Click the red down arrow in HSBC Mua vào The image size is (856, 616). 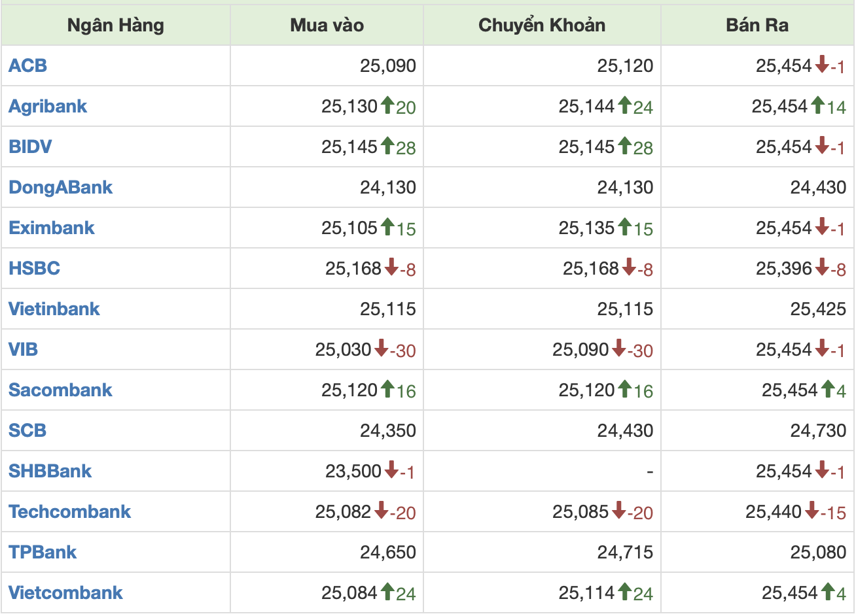click(x=391, y=267)
